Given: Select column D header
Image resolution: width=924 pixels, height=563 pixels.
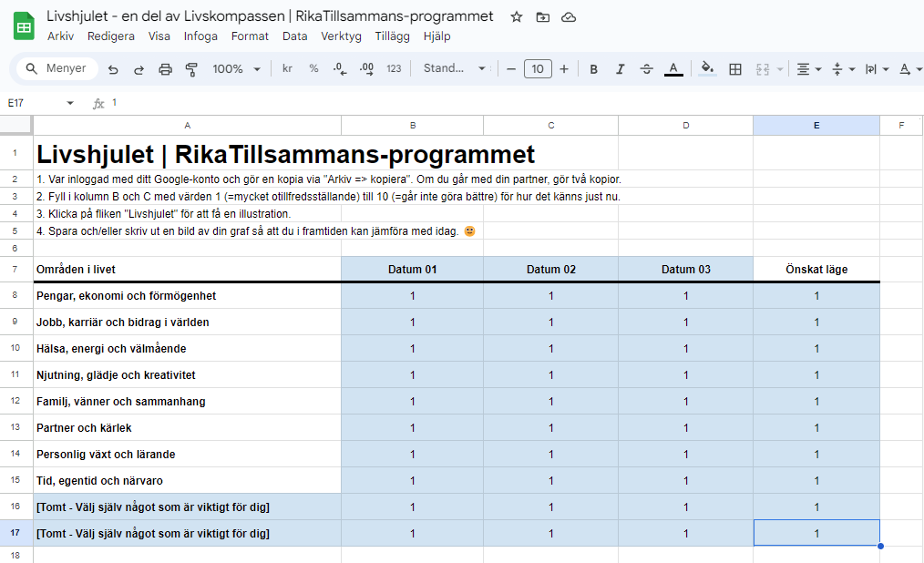Looking at the screenshot, I should point(686,125).
